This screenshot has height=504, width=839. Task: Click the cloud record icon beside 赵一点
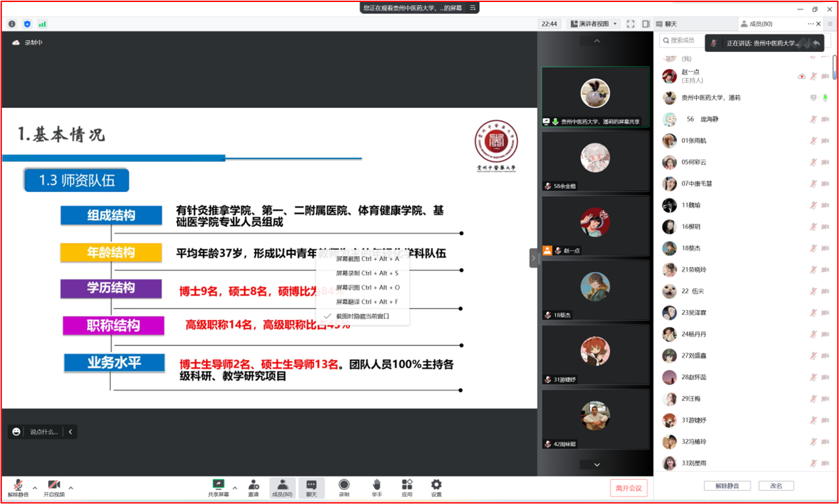point(801,76)
